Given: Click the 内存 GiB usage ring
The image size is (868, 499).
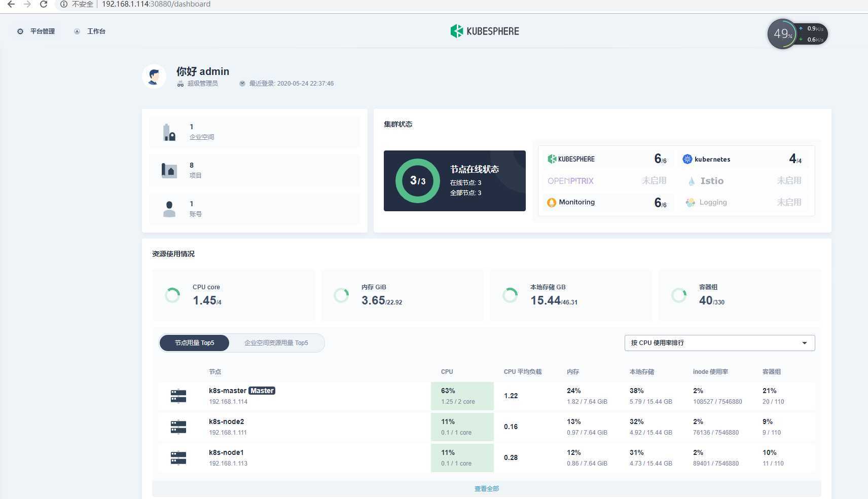Looking at the screenshot, I should pos(341,295).
